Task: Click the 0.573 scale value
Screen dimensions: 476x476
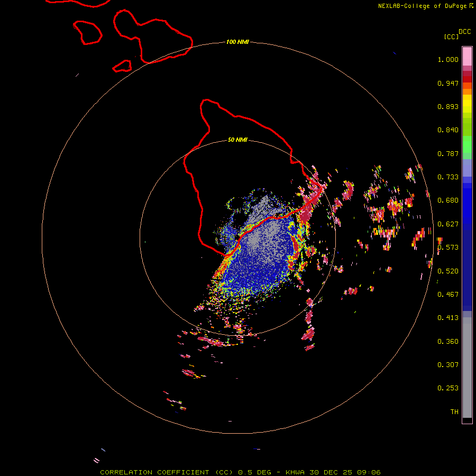Action: click(x=448, y=248)
